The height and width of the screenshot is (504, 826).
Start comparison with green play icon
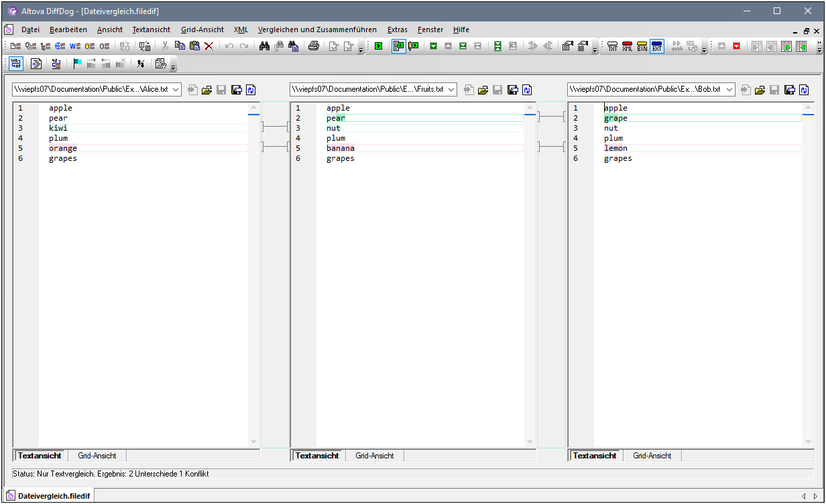coord(379,46)
